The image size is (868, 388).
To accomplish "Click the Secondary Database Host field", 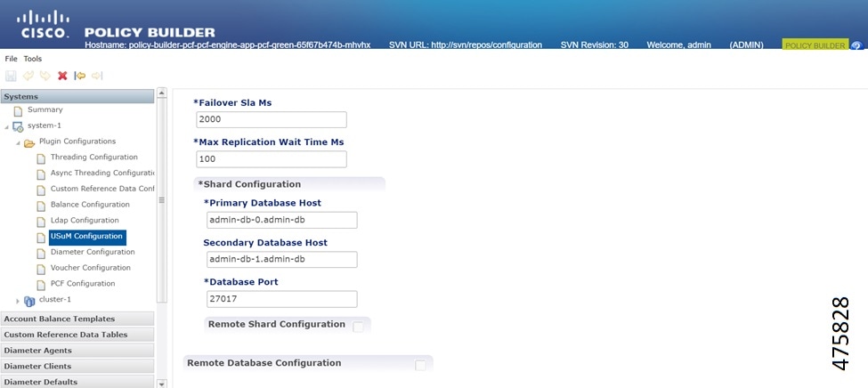I will 282,260.
